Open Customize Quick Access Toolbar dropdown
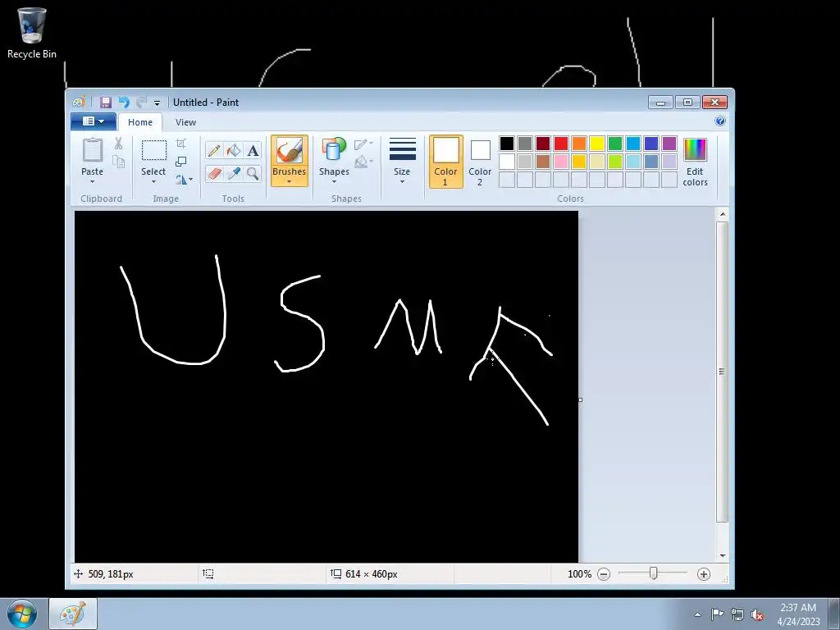The height and width of the screenshot is (630, 840). tap(157, 103)
